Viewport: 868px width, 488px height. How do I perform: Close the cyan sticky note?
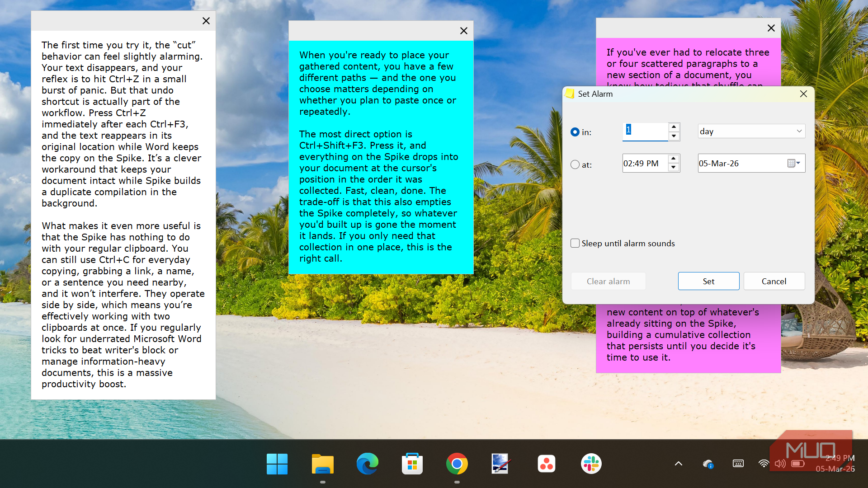click(x=463, y=31)
